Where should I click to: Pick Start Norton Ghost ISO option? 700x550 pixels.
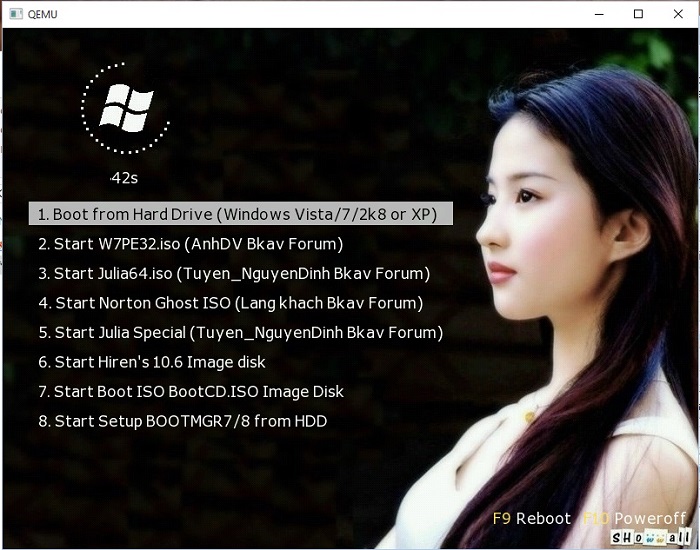(230, 303)
